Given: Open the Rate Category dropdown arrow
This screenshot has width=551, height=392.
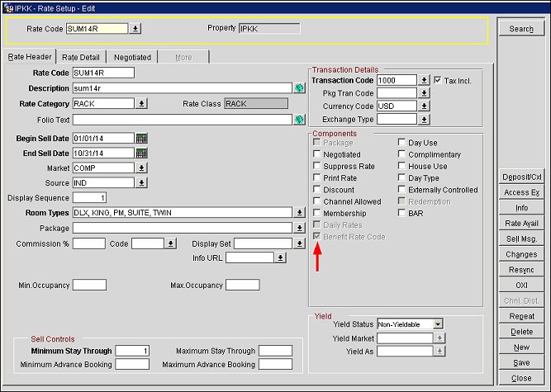Looking at the screenshot, I should [141, 104].
